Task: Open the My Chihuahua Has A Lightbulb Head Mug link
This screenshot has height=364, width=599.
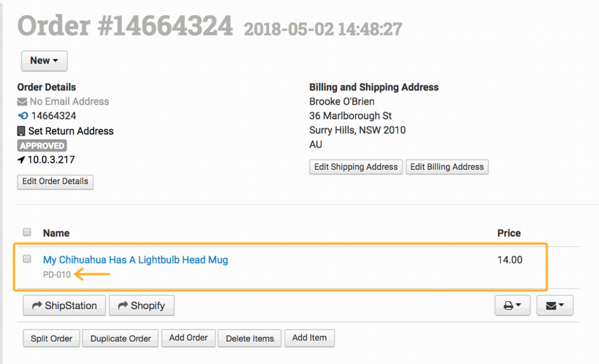Action: tap(135, 260)
